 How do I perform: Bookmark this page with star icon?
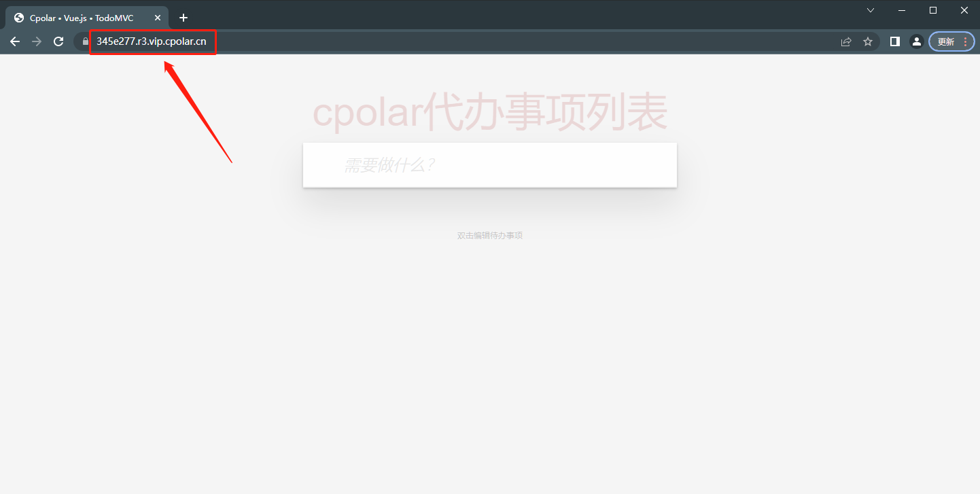tap(868, 41)
